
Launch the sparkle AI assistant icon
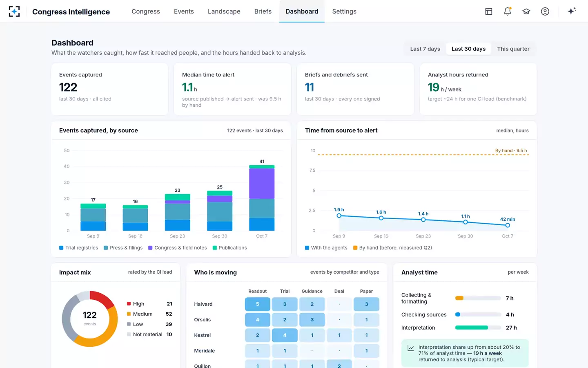572,11
